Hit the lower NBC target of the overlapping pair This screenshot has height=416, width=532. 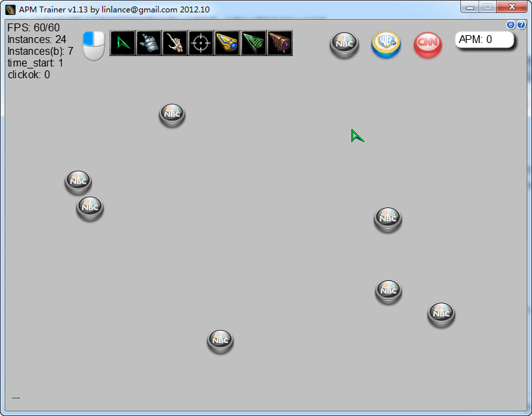pos(90,208)
